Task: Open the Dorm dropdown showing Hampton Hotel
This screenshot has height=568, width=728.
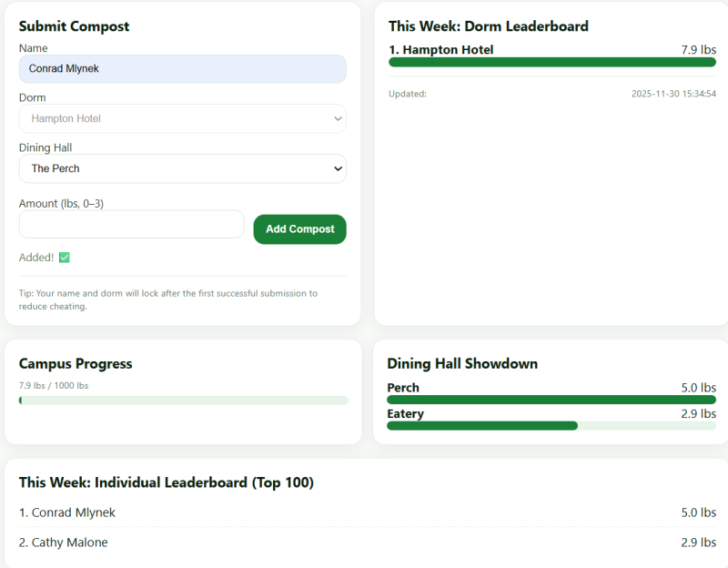Action: click(182, 118)
